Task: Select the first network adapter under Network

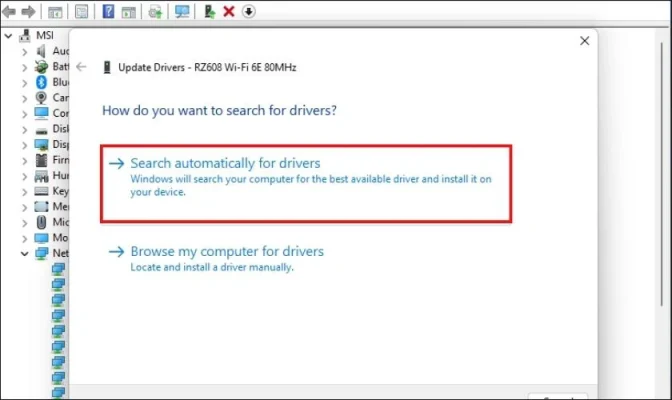Action: [58, 270]
